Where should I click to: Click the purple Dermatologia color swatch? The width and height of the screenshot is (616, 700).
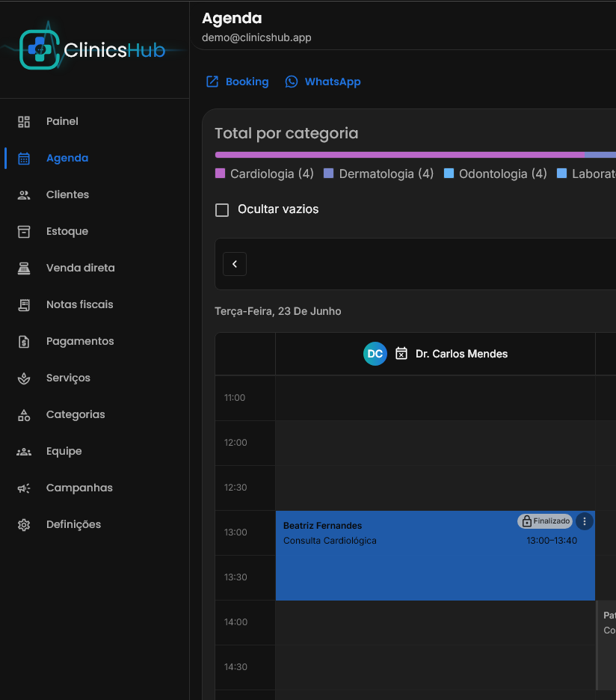coord(328,174)
